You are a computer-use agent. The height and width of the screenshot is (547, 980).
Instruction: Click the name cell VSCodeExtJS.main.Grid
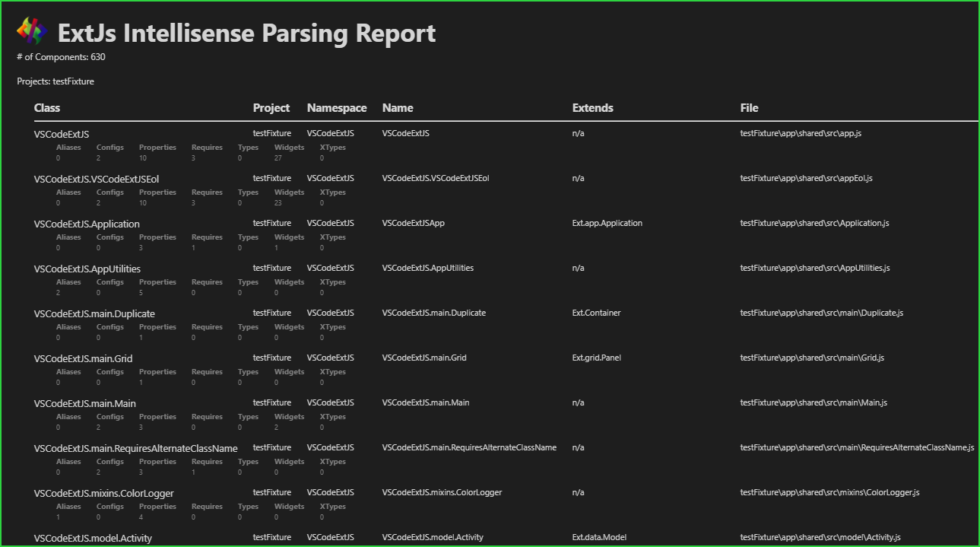pyautogui.click(x=424, y=358)
